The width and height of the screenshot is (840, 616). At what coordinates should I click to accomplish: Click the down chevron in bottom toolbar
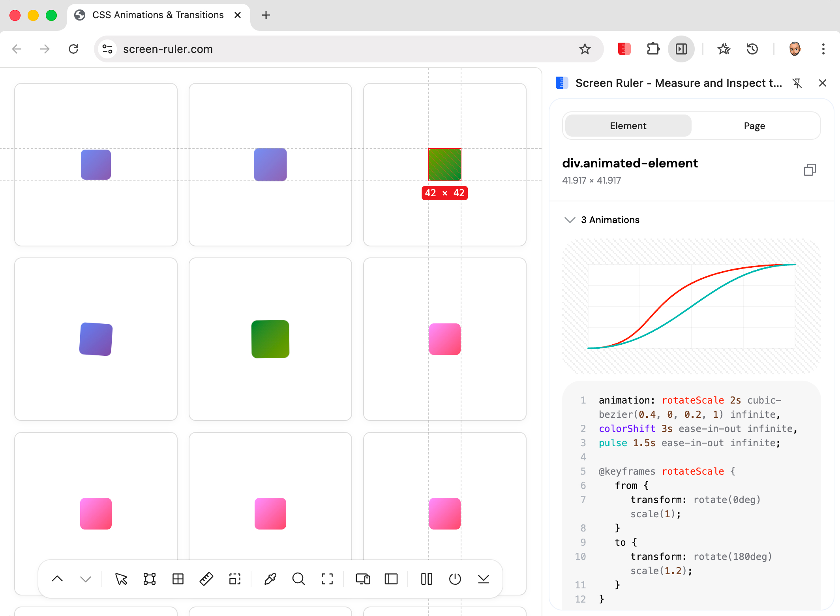pos(86,579)
